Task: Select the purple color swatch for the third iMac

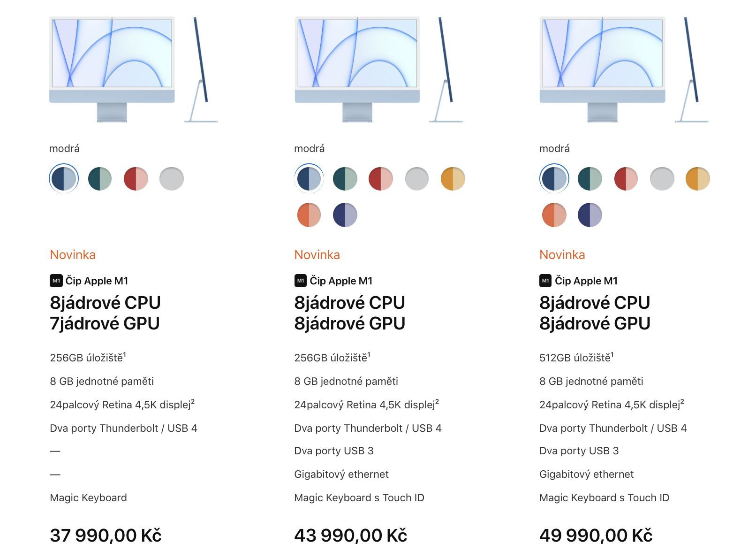Action: coord(590,214)
